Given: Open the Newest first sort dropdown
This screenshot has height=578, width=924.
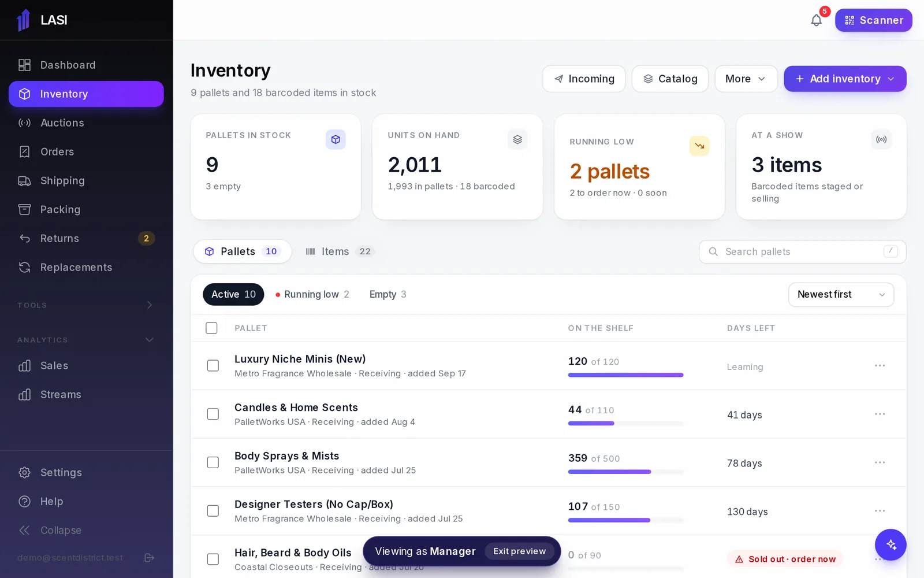Looking at the screenshot, I should [841, 295].
